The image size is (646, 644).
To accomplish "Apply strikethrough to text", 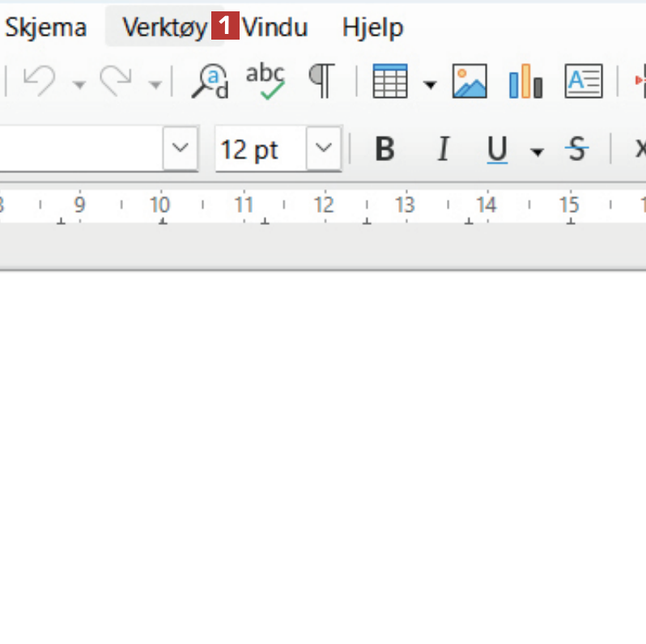I will pos(576,149).
